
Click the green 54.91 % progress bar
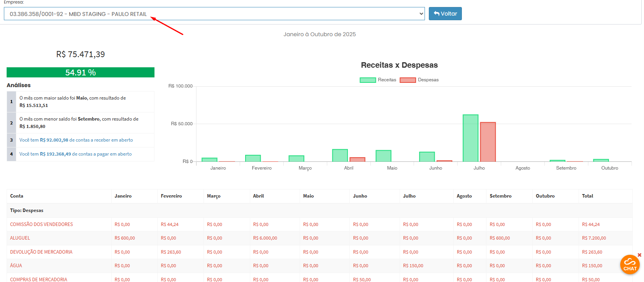click(81, 72)
